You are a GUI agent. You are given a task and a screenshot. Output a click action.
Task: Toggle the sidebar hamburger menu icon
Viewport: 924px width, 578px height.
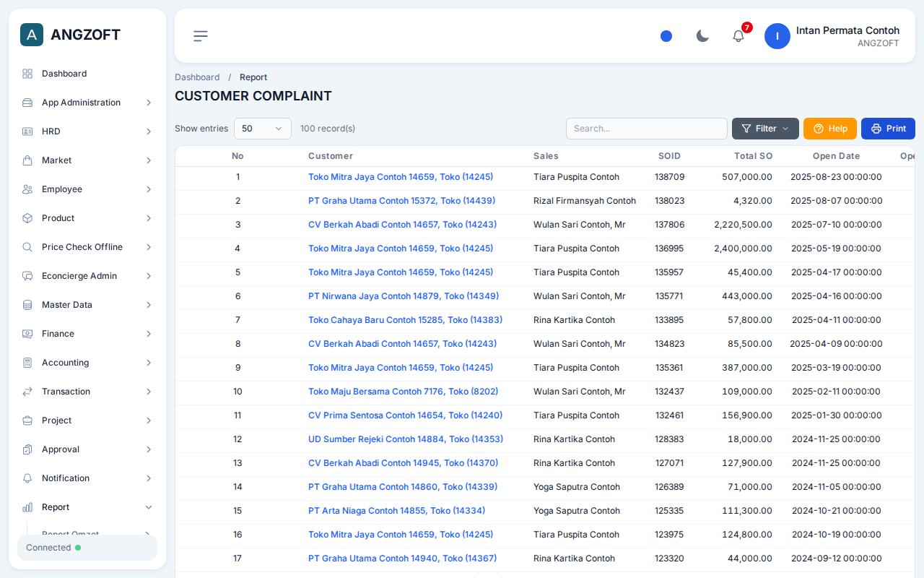point(201,36)
